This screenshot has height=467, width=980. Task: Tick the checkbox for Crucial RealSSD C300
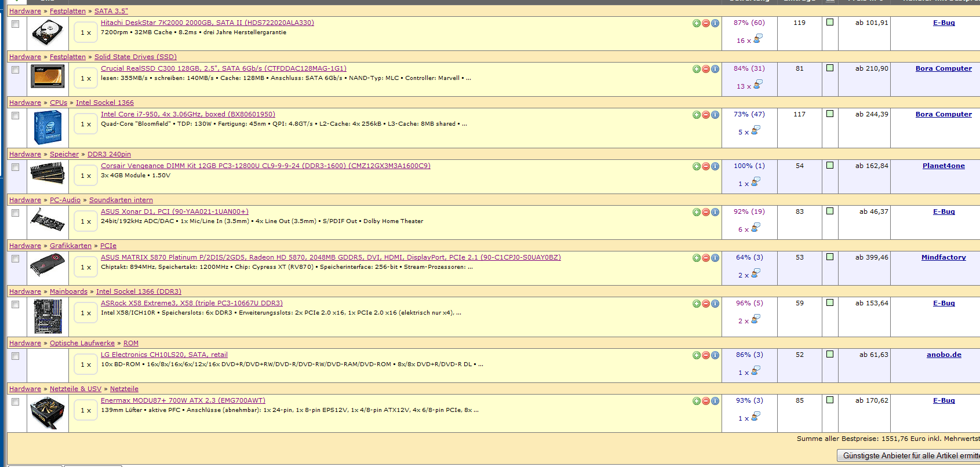tap(16, 70)
